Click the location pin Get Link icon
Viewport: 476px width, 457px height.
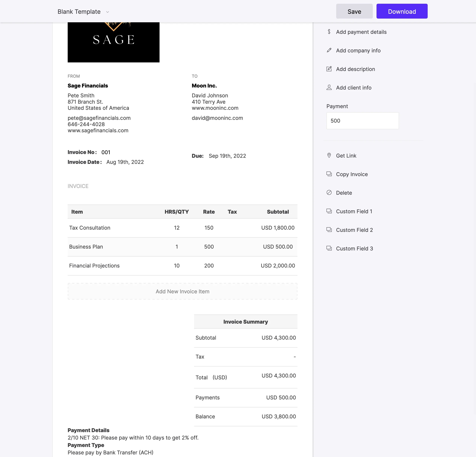point(329,155)
